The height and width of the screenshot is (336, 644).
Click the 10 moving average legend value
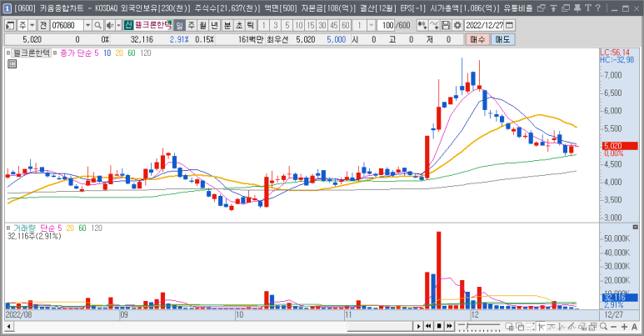(107, 53)
